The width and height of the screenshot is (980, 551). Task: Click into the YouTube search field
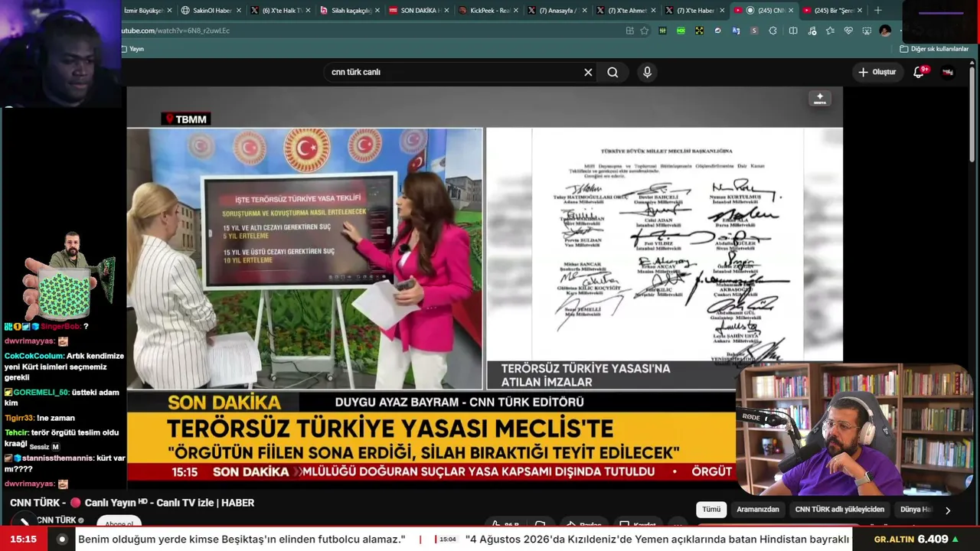click(x=456, y=72)
